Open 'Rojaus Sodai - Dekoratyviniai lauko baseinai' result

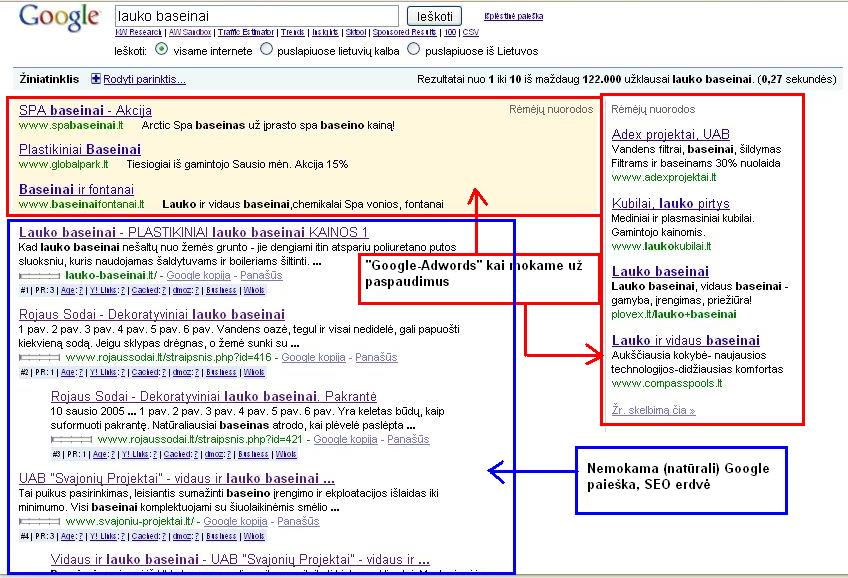coord(152,315)
